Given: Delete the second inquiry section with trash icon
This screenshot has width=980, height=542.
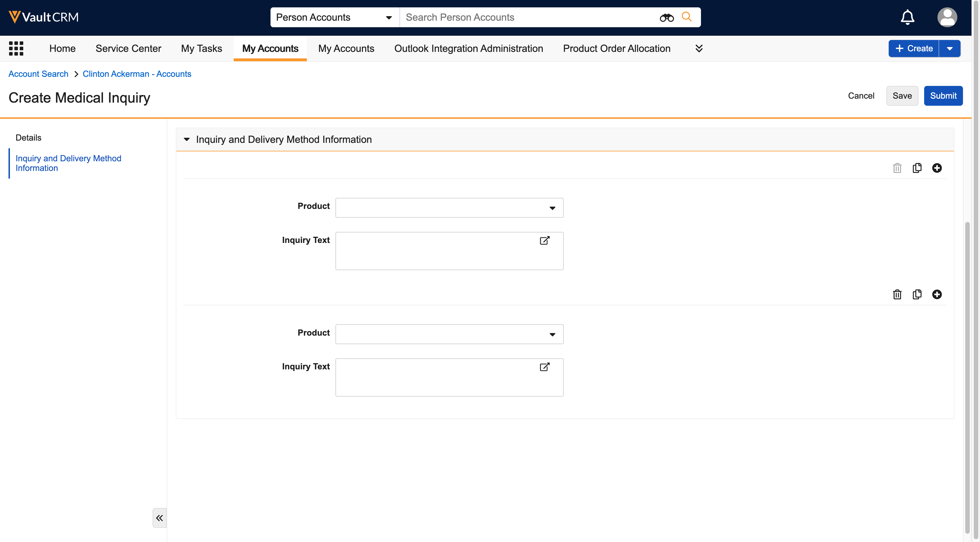Looking at the screenshot, I should [897, 295].
